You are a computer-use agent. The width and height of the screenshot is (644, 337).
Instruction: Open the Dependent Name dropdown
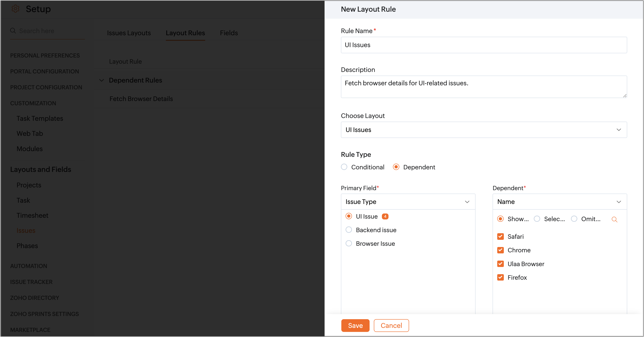click(x=559, y=202)
